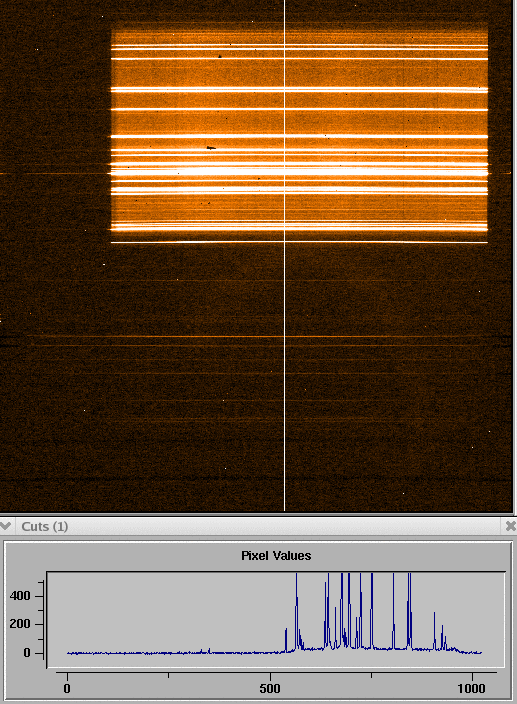Viewport: 517px width, 704px height.
Task: Collapse the Cuts (1) panel chevron
Action: coord(6,526)
